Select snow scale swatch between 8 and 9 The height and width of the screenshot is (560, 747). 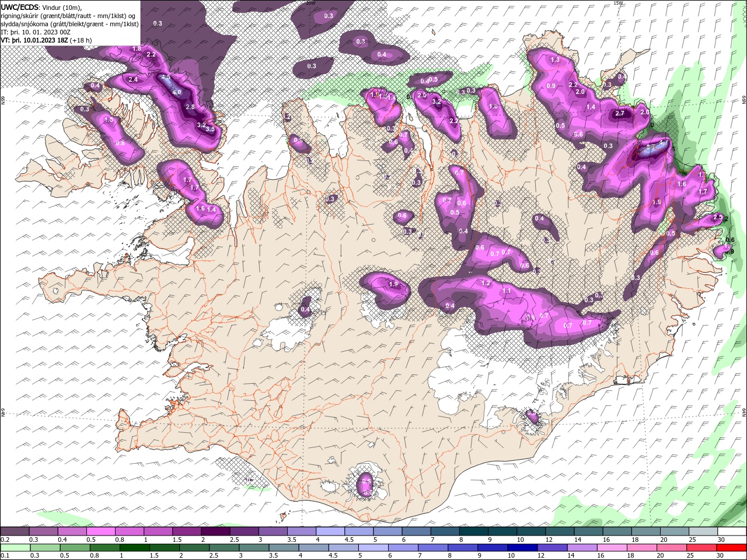[x=473, y=532]
